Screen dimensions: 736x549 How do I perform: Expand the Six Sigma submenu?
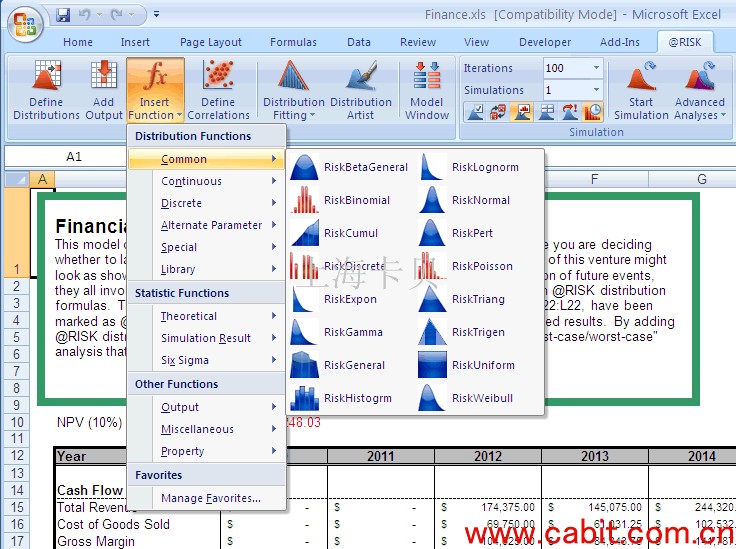(x=207, y=360)
